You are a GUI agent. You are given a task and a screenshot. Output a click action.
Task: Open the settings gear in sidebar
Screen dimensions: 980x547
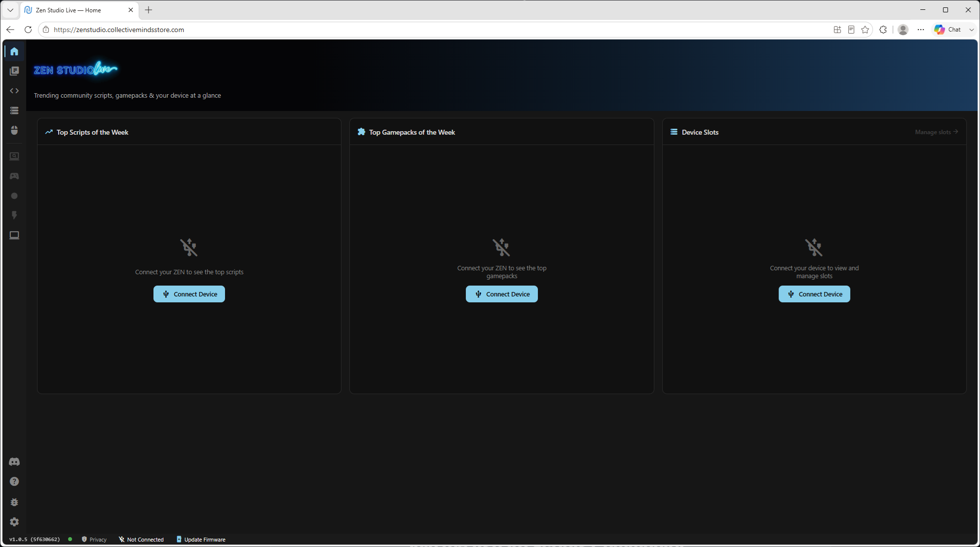[x=14, y=522]
